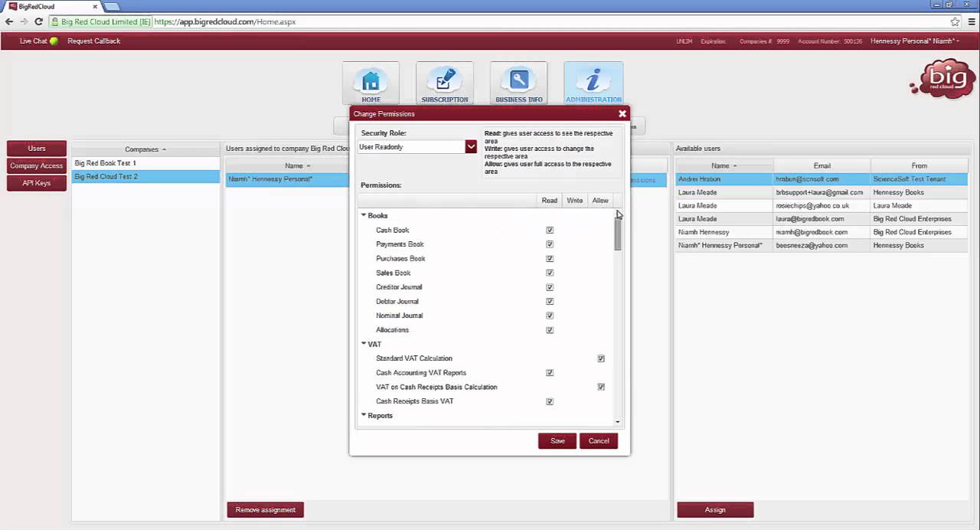This screenshot has width=980, height=530.
Task: Click the Email column header
Action: click(x=822, y=165)
